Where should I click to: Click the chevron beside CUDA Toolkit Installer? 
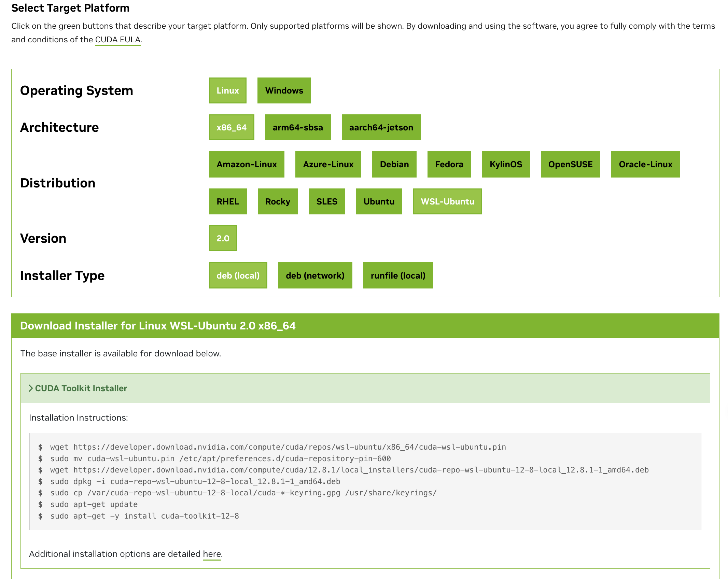(x=31, y=388)
